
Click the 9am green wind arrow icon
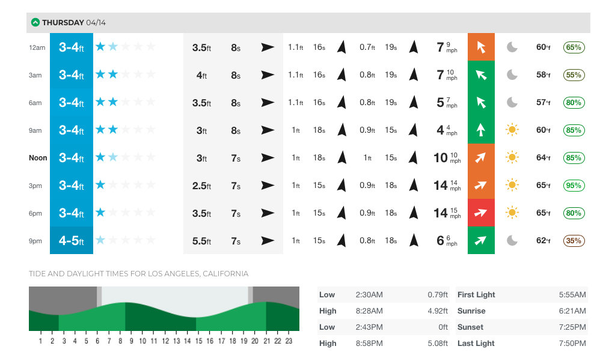click(x=481, y=130)
